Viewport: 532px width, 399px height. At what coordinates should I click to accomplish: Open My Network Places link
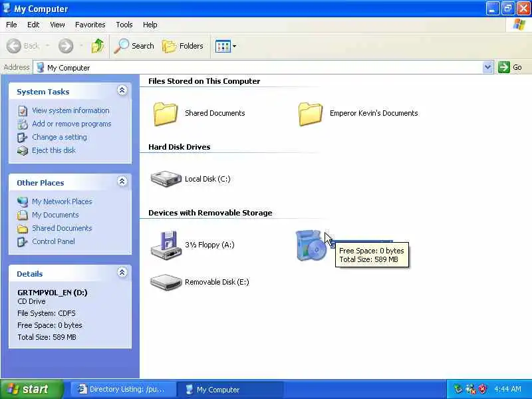[x=62, y=201]
